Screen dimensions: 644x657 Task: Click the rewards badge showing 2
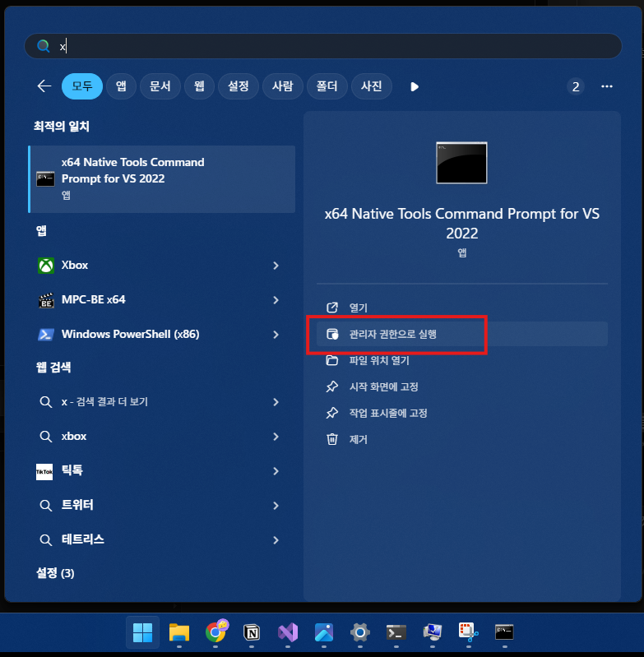tap(576, 86)
